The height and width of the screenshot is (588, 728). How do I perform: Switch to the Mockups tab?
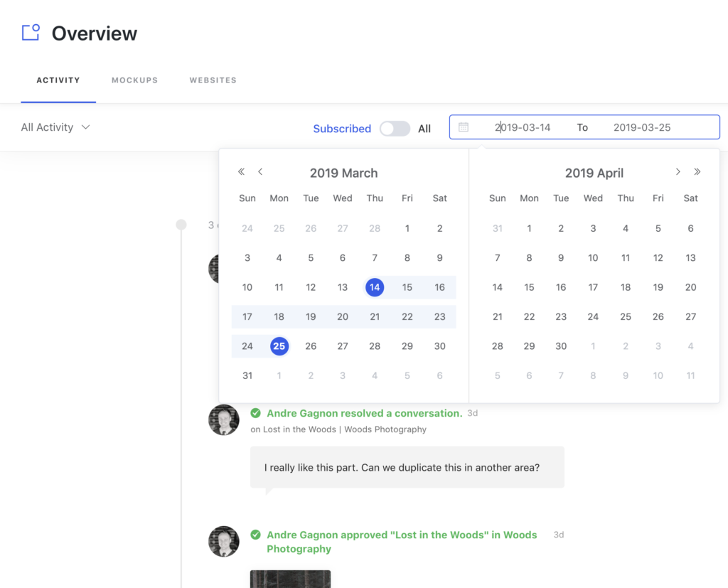point(134,80)
